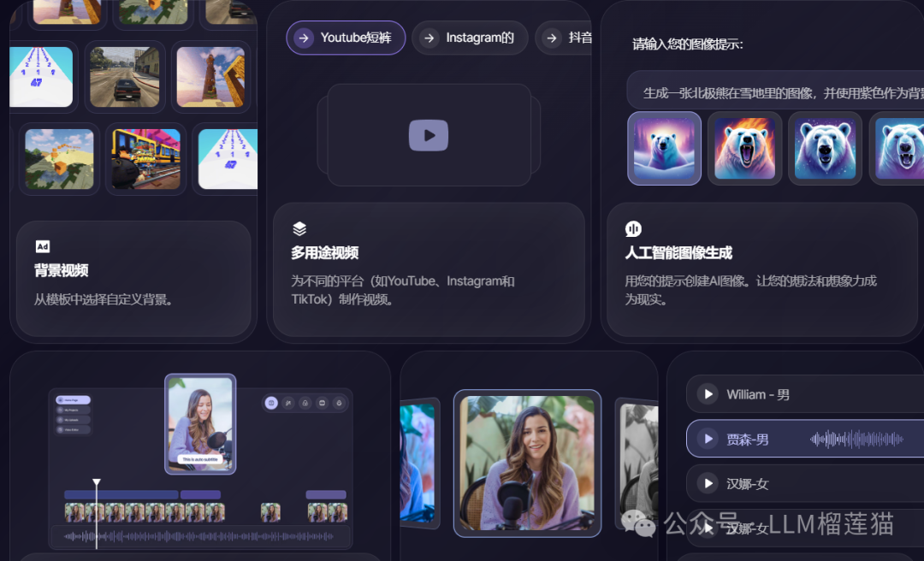Click the William - 男 voice name

(x=758, y=394)
